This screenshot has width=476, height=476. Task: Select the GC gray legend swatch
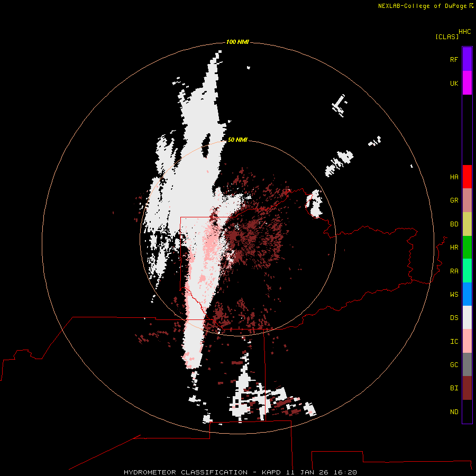coord(467,364)
